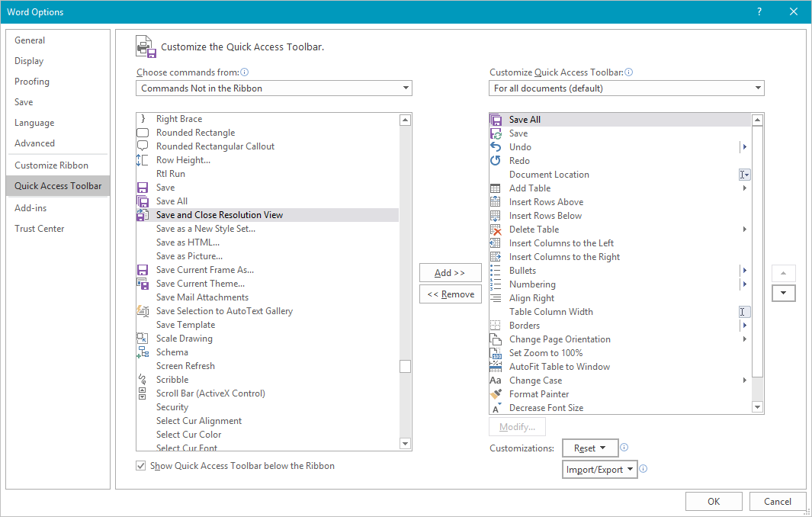Click the Schema icon in commands list
The width and height of the screenshot is (812, 517).
coord(143,352)
